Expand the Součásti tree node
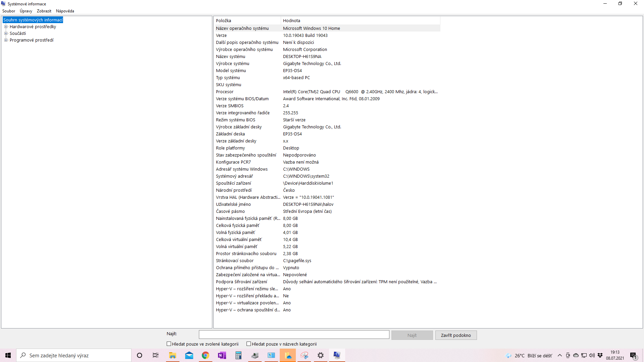The height and width of the screenshot is (362, 644). pos(6,34)
